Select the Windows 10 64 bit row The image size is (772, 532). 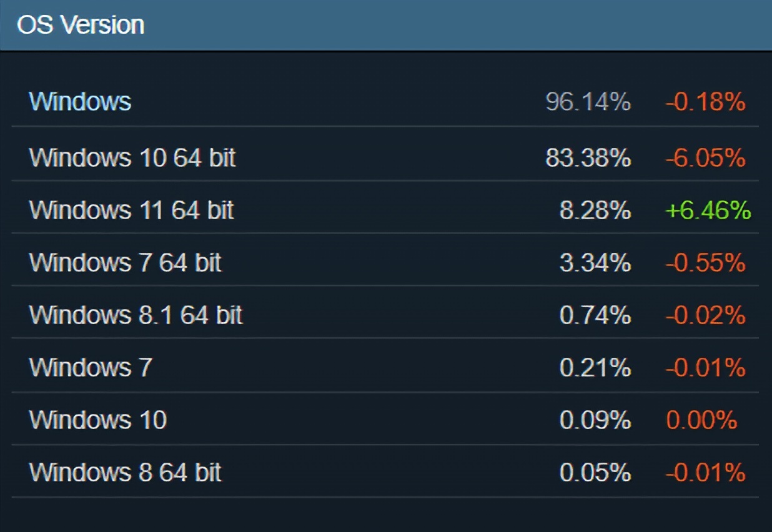[x=132, y=158]
